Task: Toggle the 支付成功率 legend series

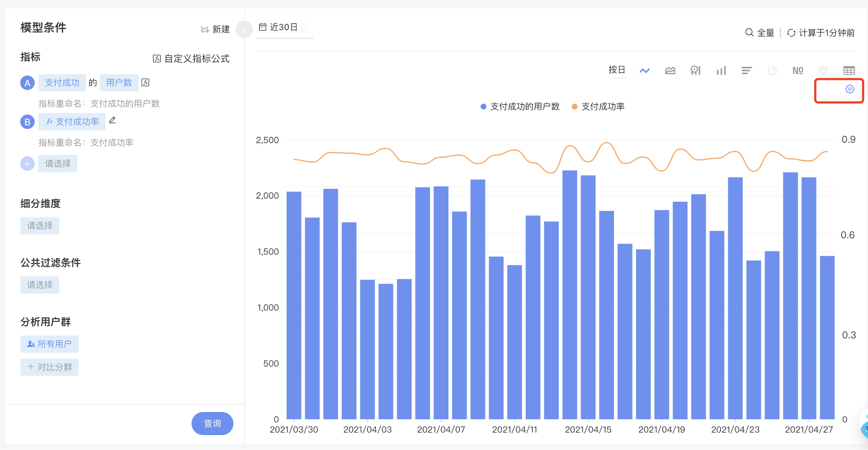Action: pos(598,107)
